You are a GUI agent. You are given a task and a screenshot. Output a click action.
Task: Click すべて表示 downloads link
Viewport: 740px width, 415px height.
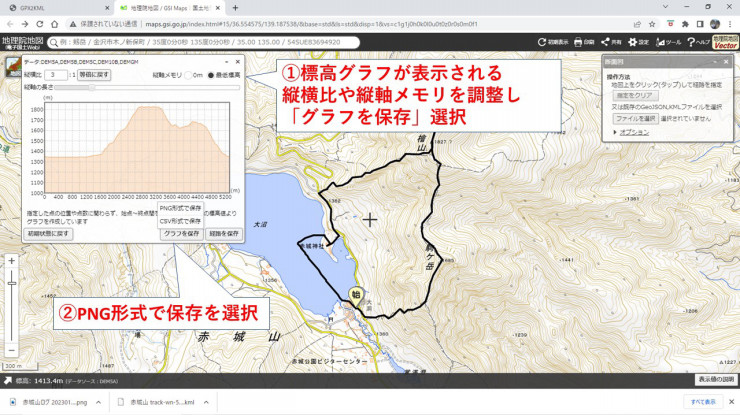click(703, 402)
